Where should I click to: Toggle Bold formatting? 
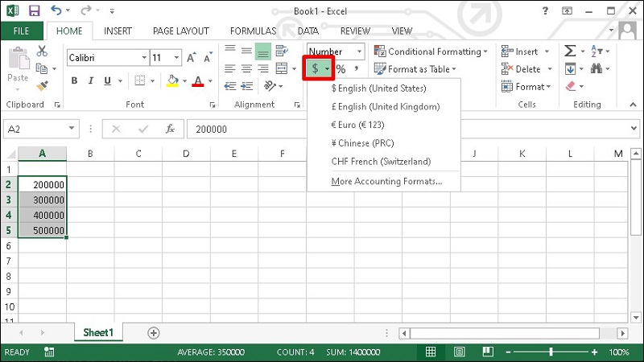(74, 80)
